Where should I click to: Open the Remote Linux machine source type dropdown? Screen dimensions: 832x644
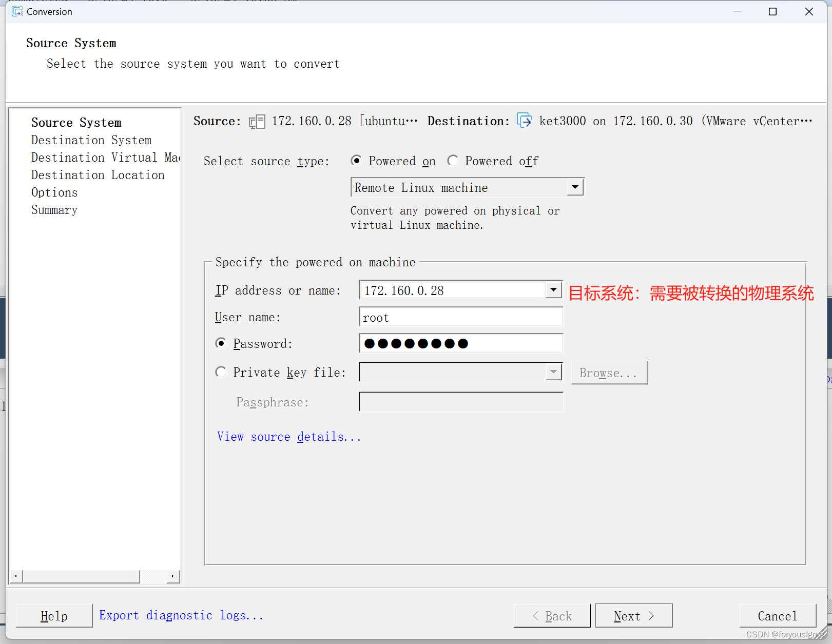[575, 187]
